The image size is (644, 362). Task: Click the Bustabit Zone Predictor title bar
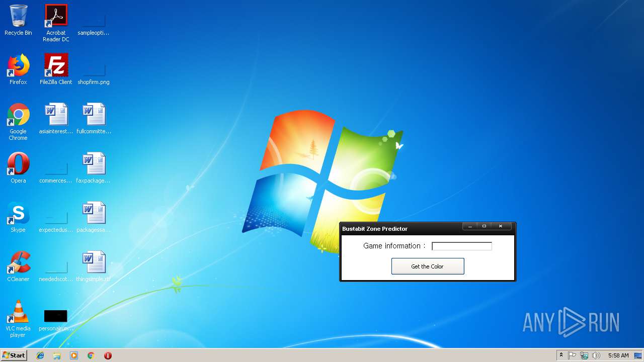[x=401, y=229]
